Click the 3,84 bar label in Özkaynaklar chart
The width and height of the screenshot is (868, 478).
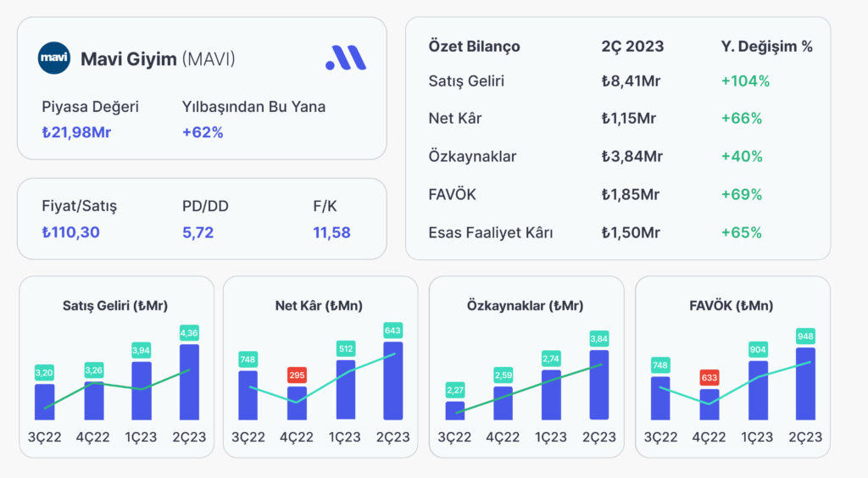click(x=599, y=339)
